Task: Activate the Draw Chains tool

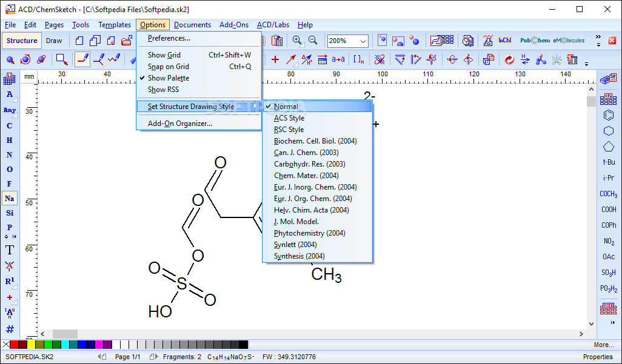Action: 114,60
